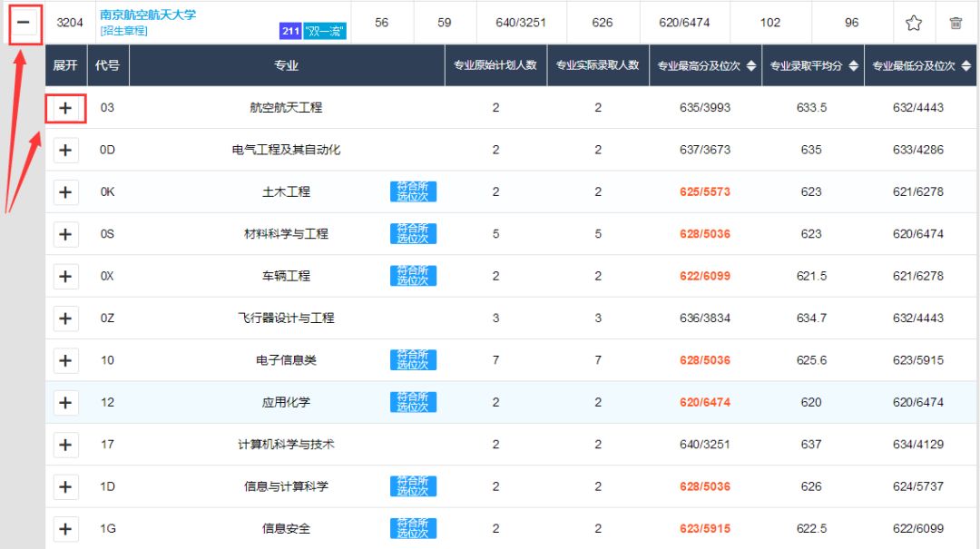Click the 符合所选位次 button beside 电子信息类
This screenshot has width=980, height=549.
tap(414, 359)
